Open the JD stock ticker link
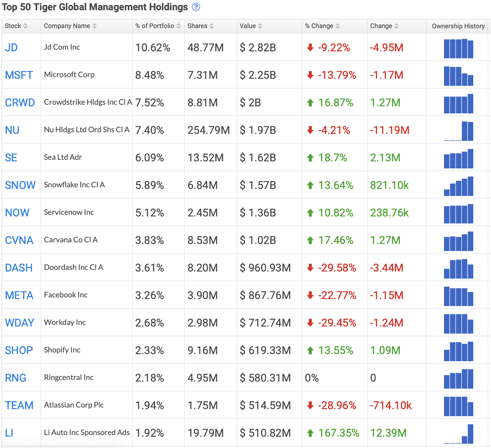491x448 pixels. point(11,48)
